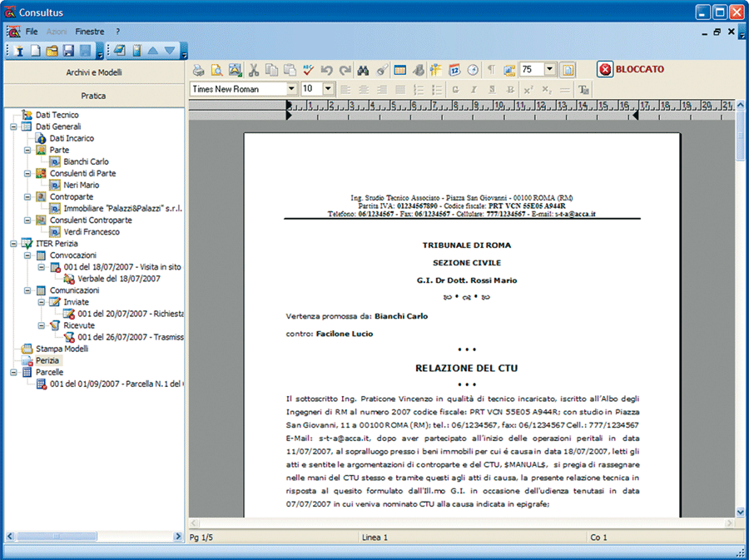
Task: Open Find with the binoculars icon
Action: point(363,70)
